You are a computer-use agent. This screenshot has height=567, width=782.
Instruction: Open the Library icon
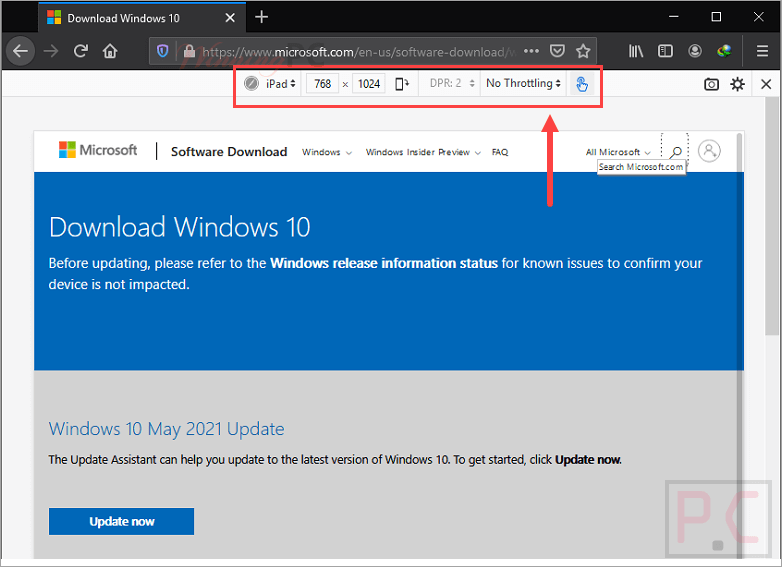636,51
